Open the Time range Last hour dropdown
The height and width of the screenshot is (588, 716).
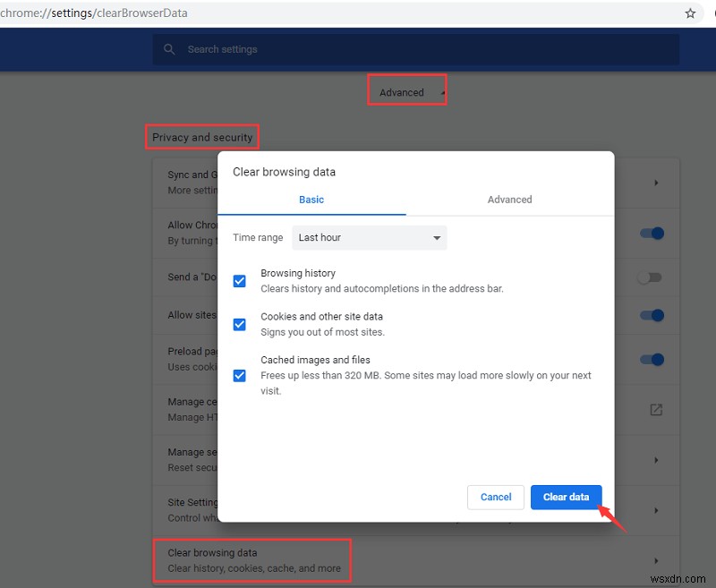click(x=370, y=237)
